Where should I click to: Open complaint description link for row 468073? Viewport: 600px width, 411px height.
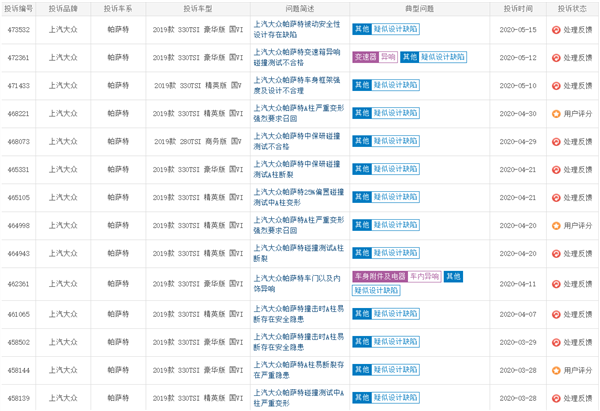point(297,142)
